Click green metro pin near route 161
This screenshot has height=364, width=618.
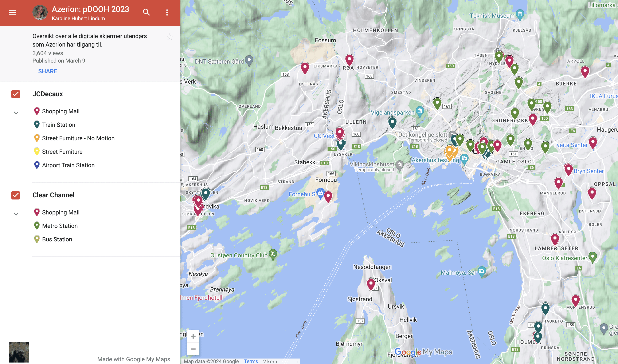coord(437,103)
